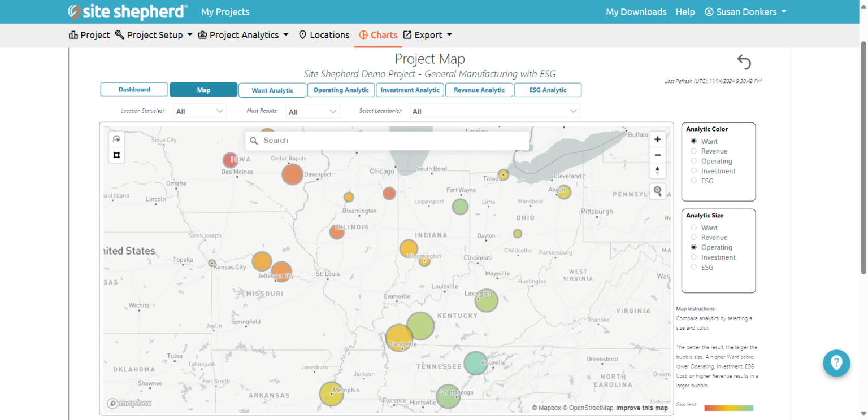Zoom in on the map

(x=657, y=139)
